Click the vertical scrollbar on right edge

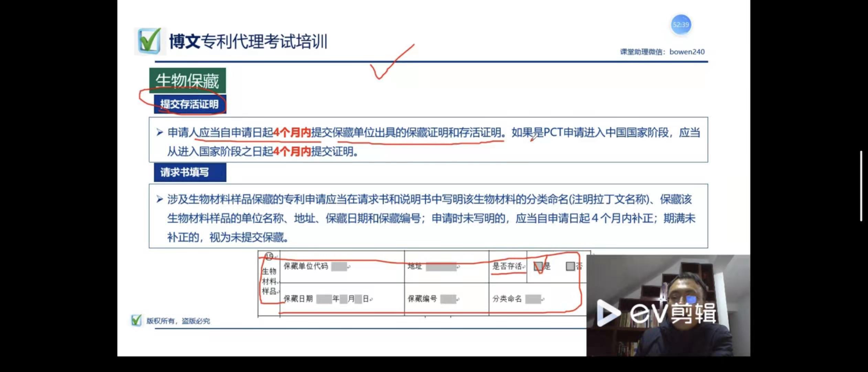(861, 186)
